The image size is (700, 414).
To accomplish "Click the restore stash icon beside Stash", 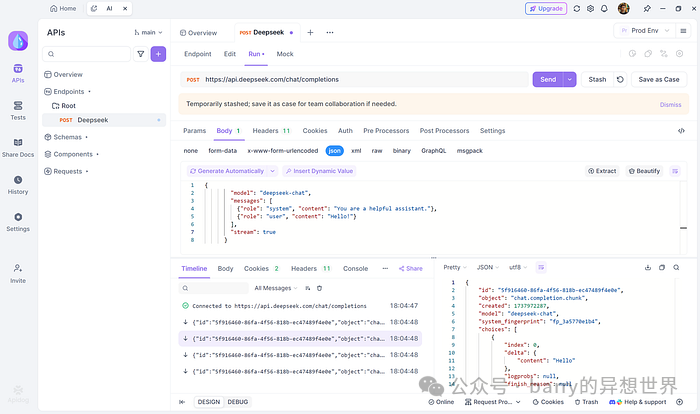I will pos(620,79).
